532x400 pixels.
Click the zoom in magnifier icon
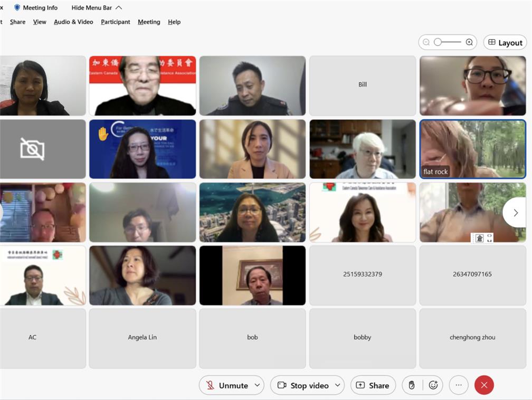tap(469, 42)
